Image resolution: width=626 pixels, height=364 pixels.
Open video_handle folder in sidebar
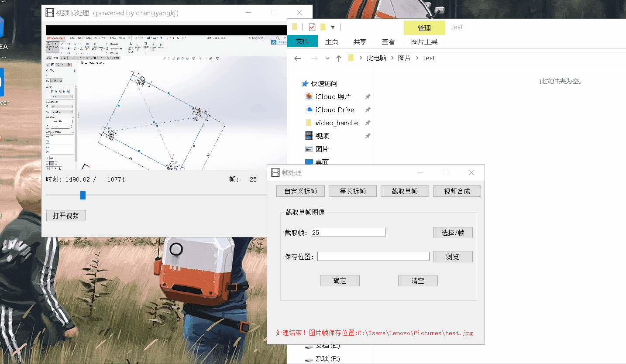click(337, 123)
